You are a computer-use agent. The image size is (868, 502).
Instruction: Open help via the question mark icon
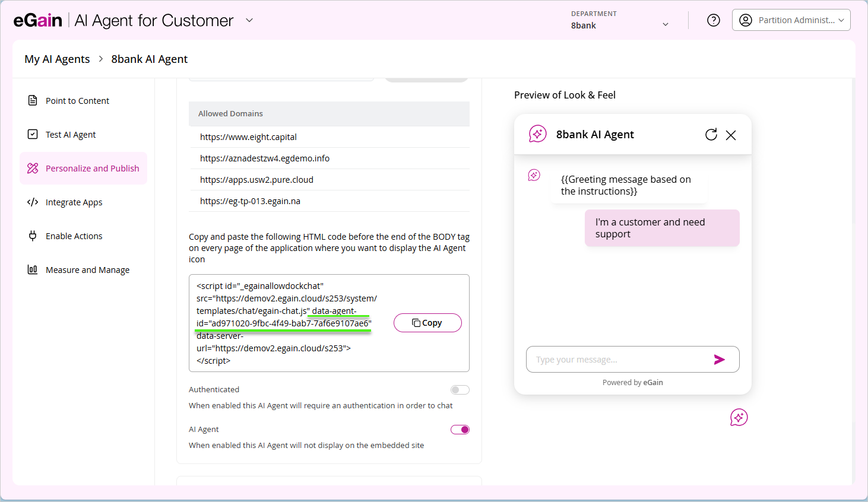713,20
